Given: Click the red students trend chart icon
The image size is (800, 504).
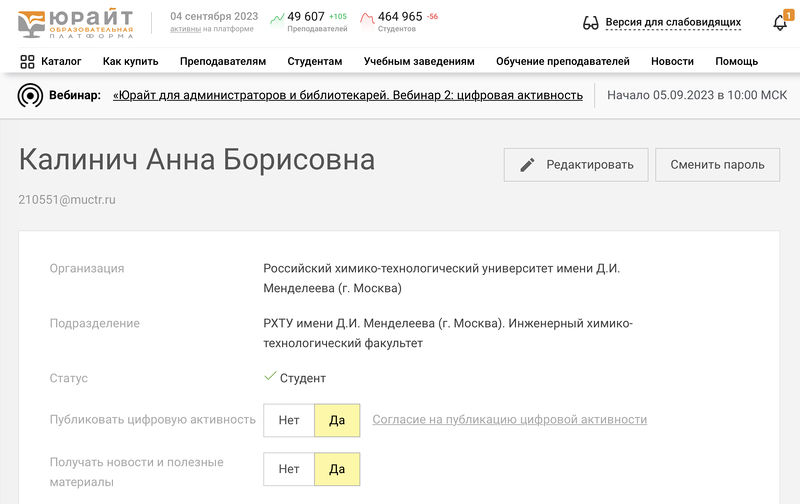Looking at the screenshot, I should click(x=367, y=18).
